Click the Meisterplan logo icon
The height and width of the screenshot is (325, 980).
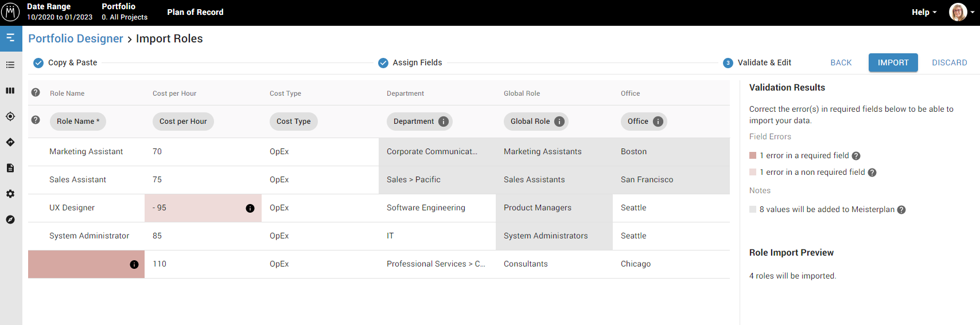[11, 12]
